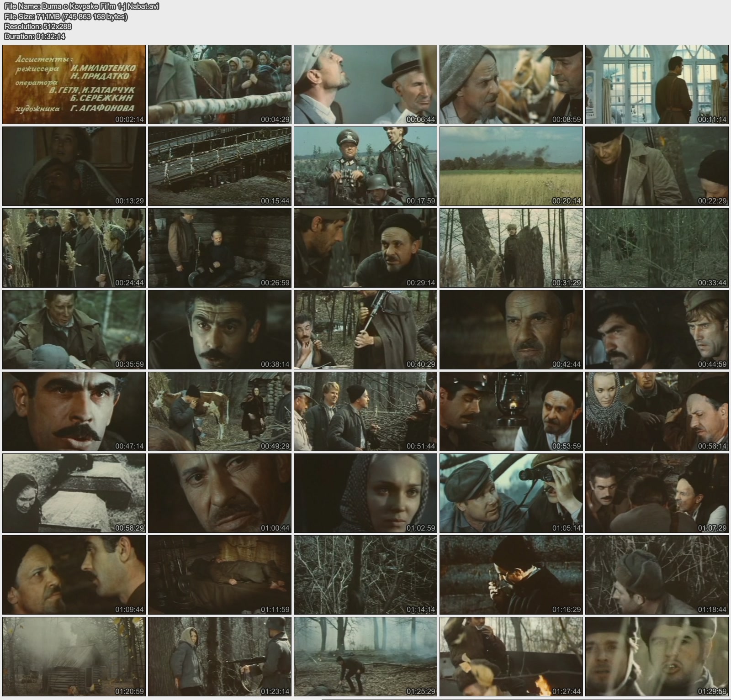
Task: Select the Resolution 512x288 text
Action: pos(38,26)
